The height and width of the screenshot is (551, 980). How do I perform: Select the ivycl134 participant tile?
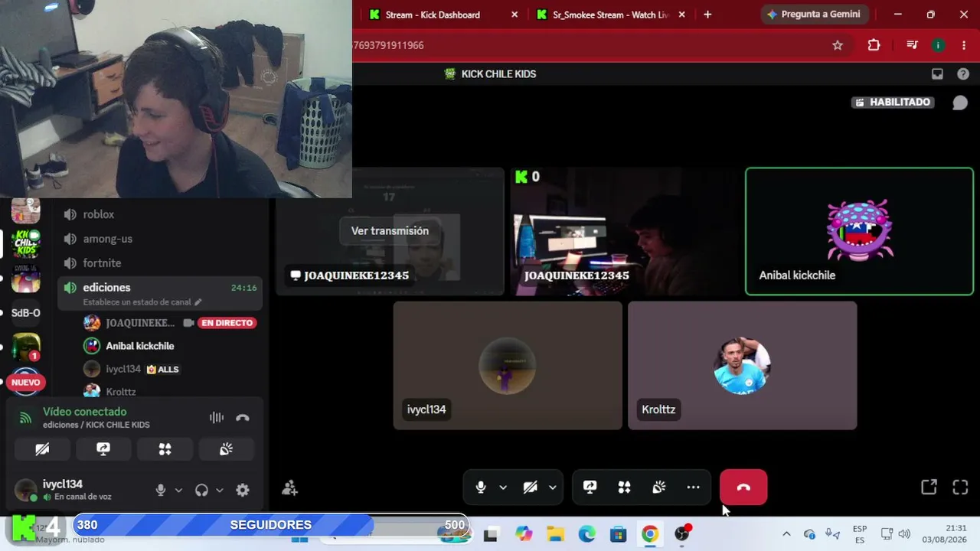[508, 365]
